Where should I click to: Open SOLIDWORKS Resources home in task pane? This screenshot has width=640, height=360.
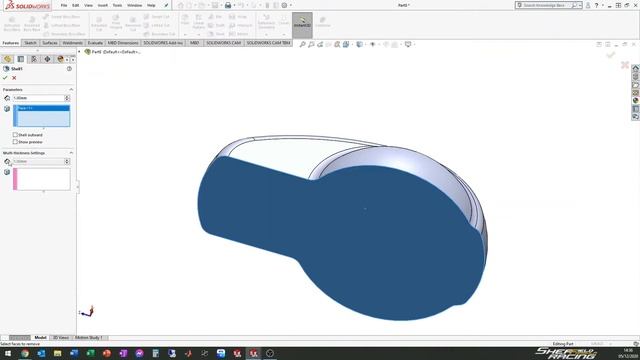pos(635,68)
